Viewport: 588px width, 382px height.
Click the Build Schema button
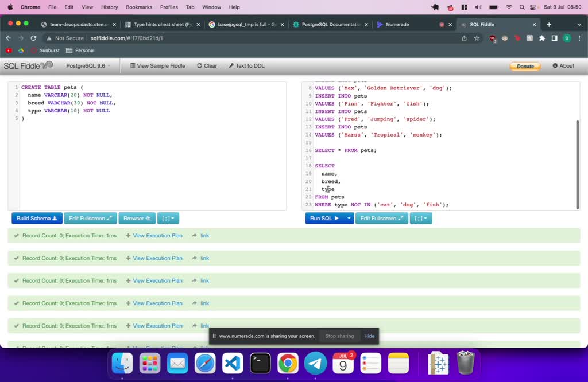(37, 219)
